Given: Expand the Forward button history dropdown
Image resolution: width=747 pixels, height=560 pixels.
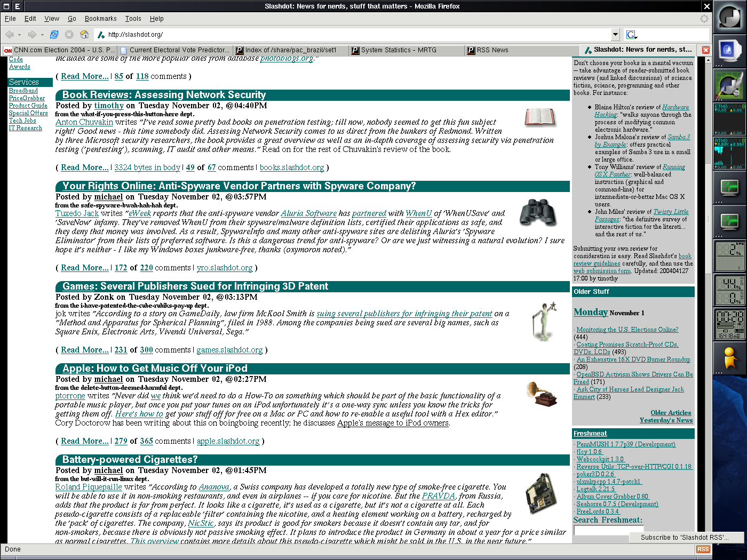Looking at the screenshot, I should tap(42, 35).
